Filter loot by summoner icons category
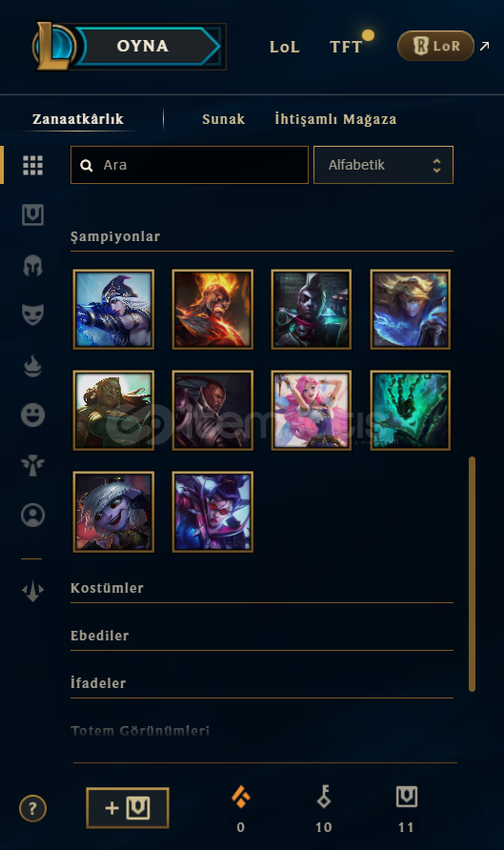Image resolution: width=504 pixels, height=850 pixels. point(32,515)
